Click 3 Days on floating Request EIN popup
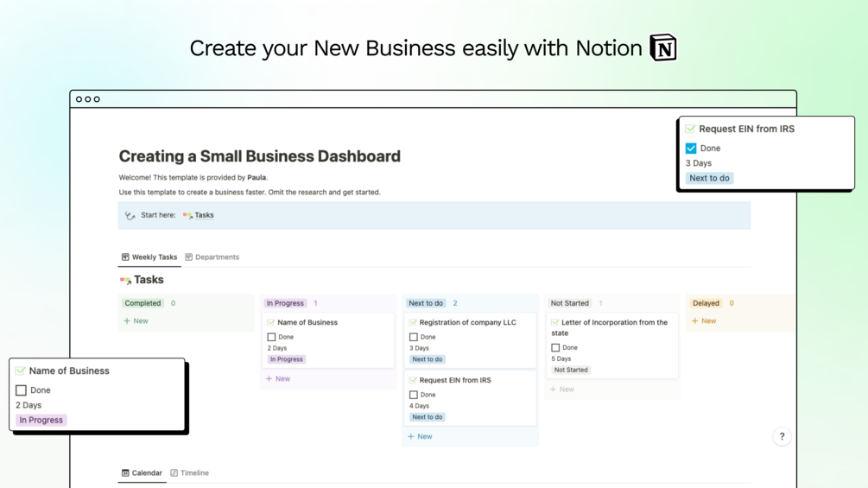Screen dimensions: 868x488 [x=699, y=163]
